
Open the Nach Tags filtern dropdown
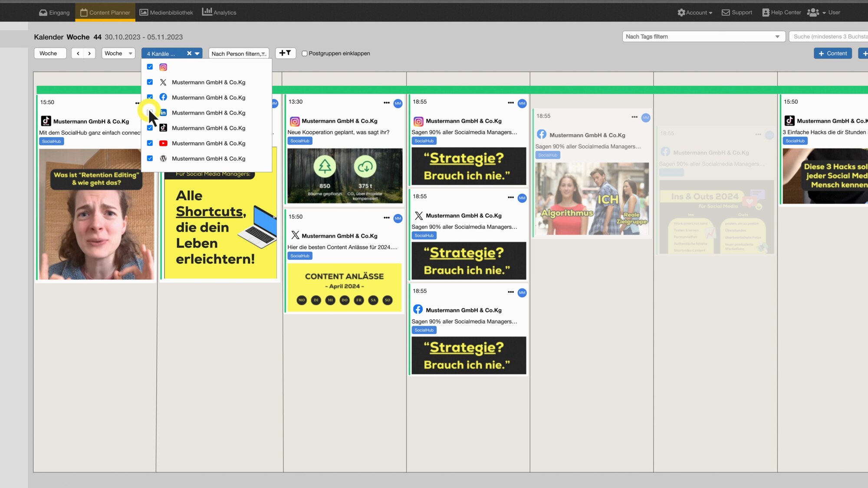click(704, 36)
